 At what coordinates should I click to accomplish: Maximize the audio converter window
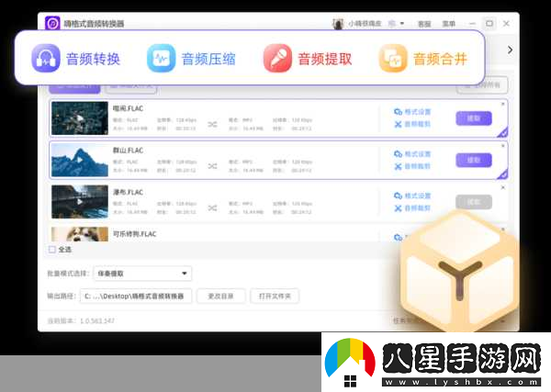489,24
